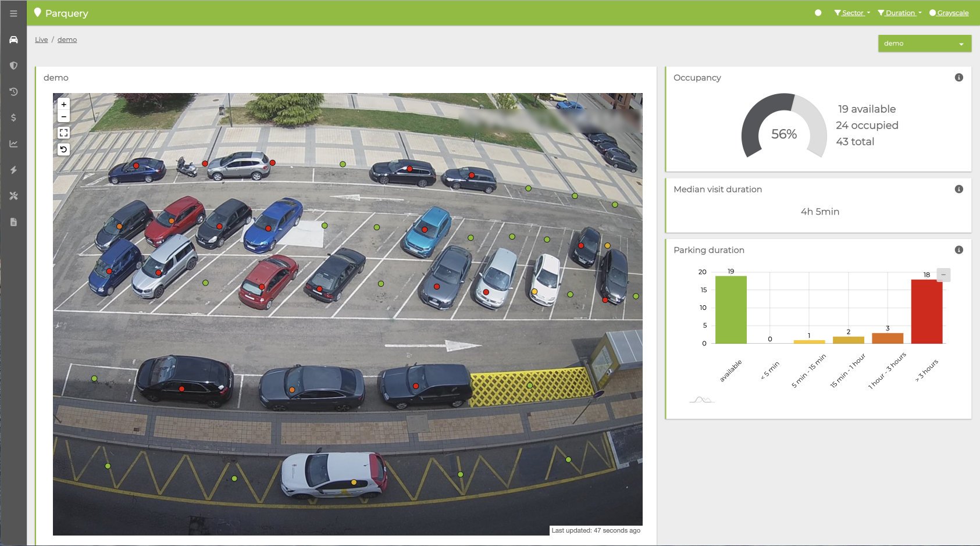The width and height of the screenshot is (980, 546).
Task: Go to the Live breadcrumb link
Action: (x=41, y=40)
